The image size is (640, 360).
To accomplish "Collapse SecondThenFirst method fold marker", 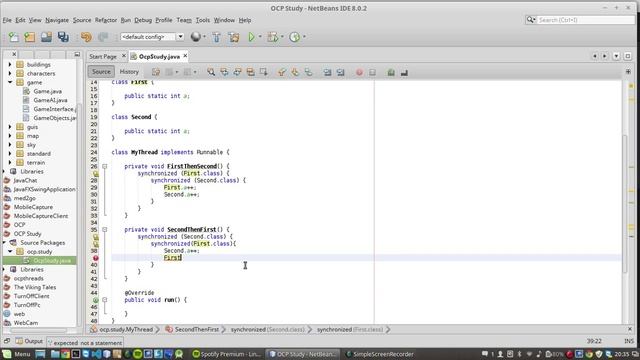I will point(104,229).
